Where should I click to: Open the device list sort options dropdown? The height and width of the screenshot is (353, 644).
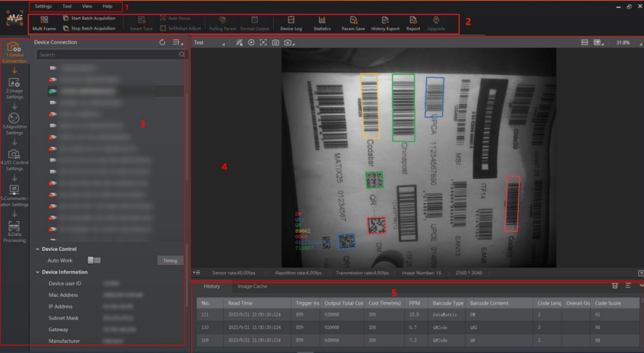coord(177,42)
